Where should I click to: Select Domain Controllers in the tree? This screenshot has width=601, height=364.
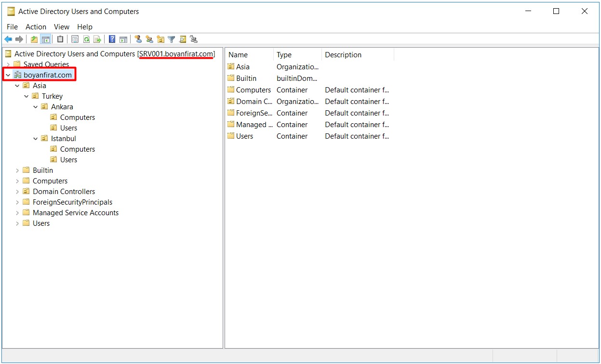(64, 192)
